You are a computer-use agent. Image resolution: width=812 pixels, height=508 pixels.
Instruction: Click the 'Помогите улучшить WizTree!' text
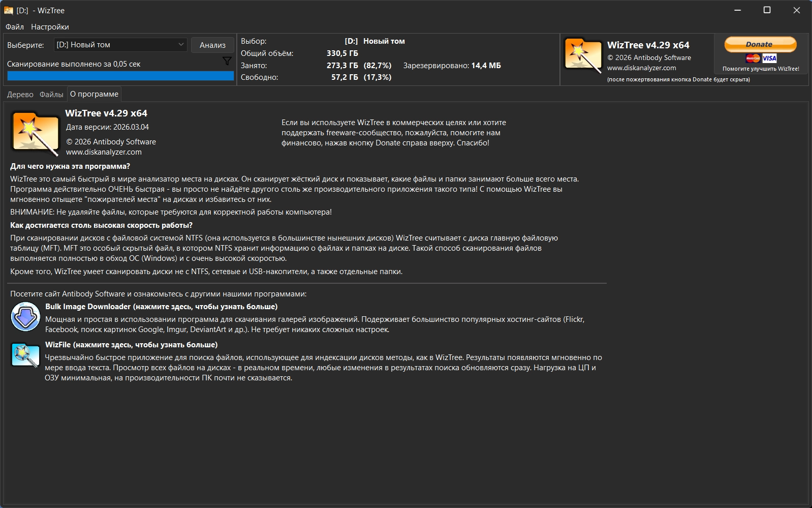(x=761, y=69)
